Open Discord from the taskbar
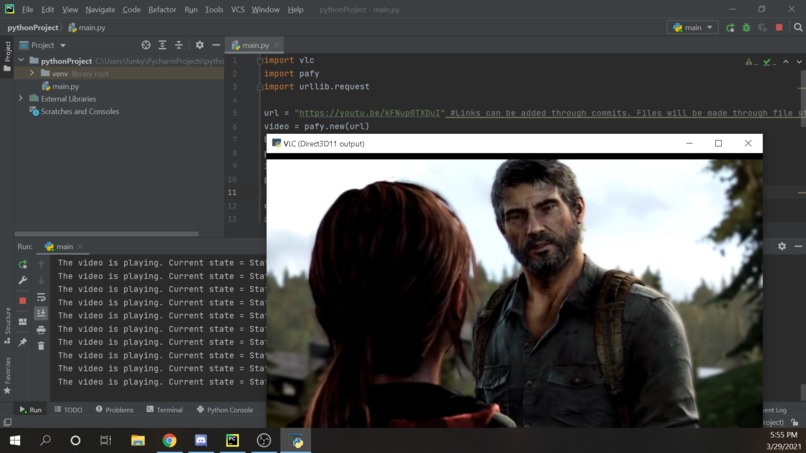Screen dimensions: 806x453 201,441
